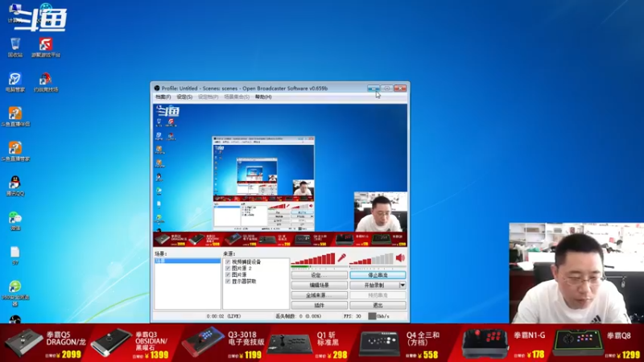Open the 设定档(P) menu
The width and height of the screenshot is (644, 362).
pyautogui.click(x=208, y=97)
